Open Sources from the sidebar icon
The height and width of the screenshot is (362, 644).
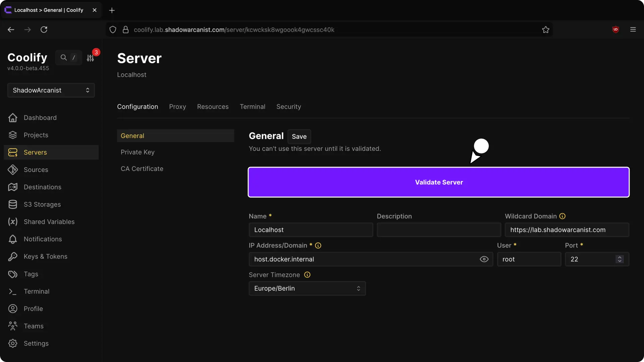(12, 170)
